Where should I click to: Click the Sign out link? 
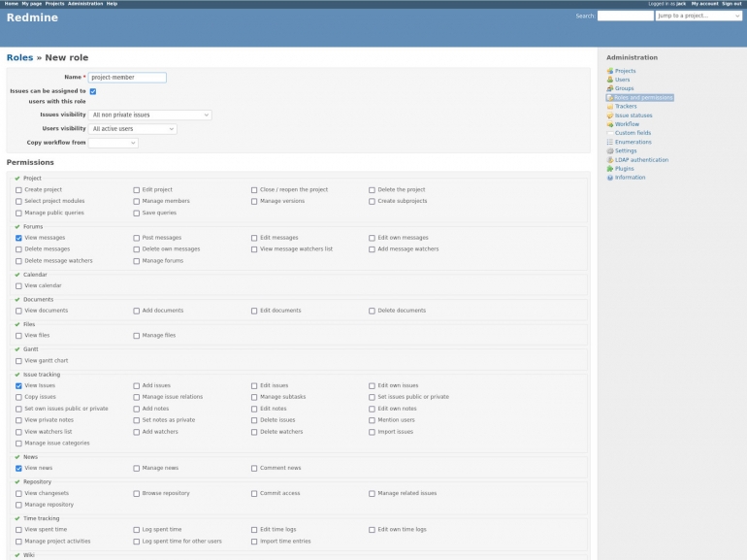point(731,3)
